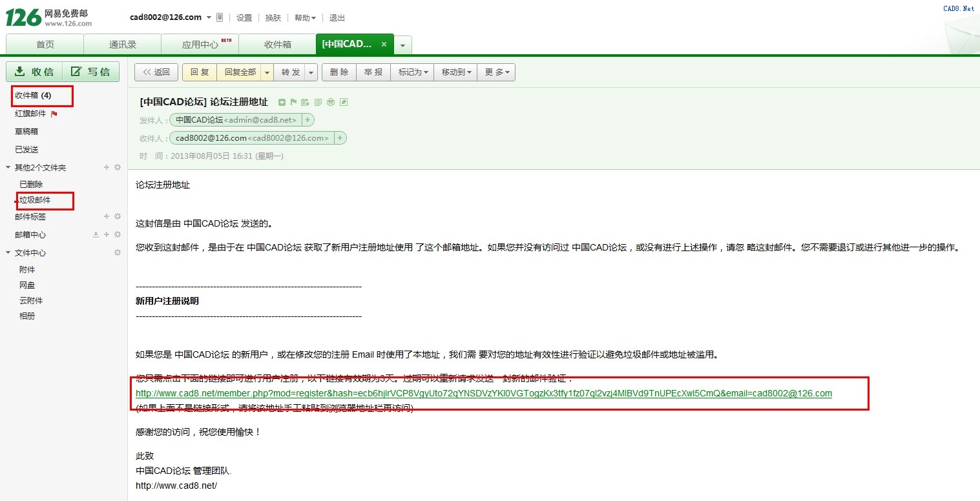Open the 转发 dropdown arrow

pyautogui.click(x=311, y=72)
